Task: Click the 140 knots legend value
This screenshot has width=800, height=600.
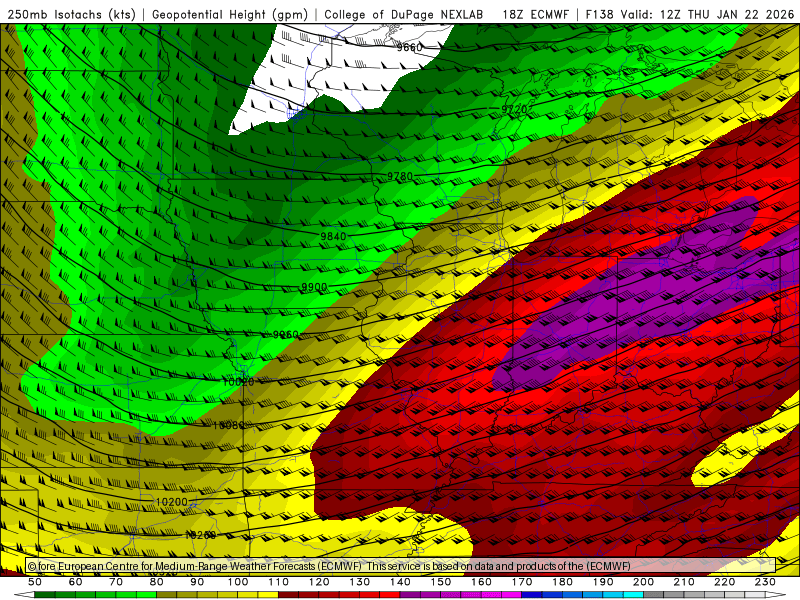Action: tap(400, 582)
